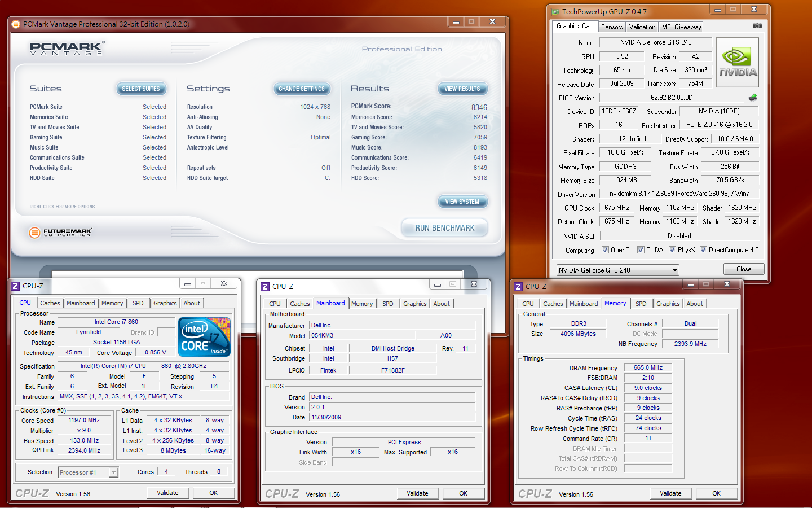The image size is (812, 508).
Task: Click the CPU-Z Z icon in Memory window
Action: pos(519,286)
